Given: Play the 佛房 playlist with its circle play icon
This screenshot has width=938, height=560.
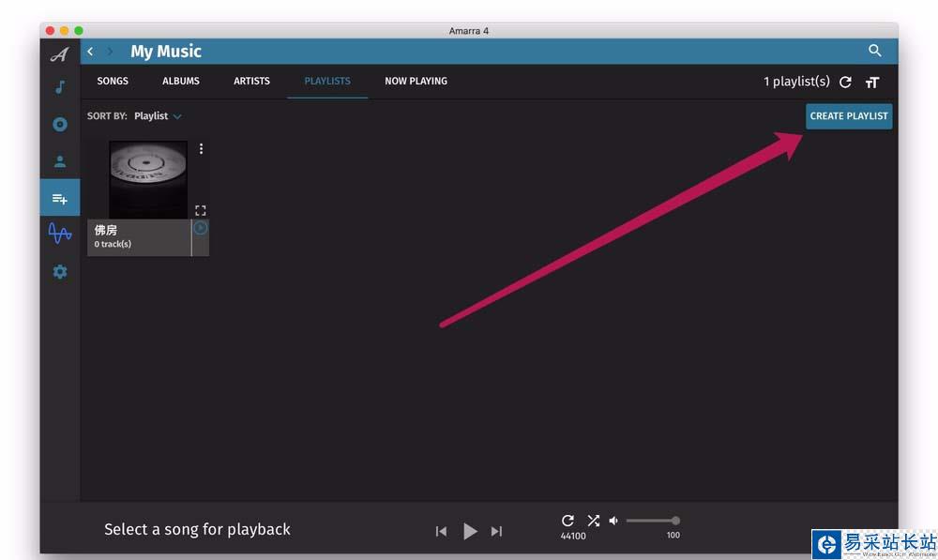Looking at the screenshot, I should click(x=201, y=228).
